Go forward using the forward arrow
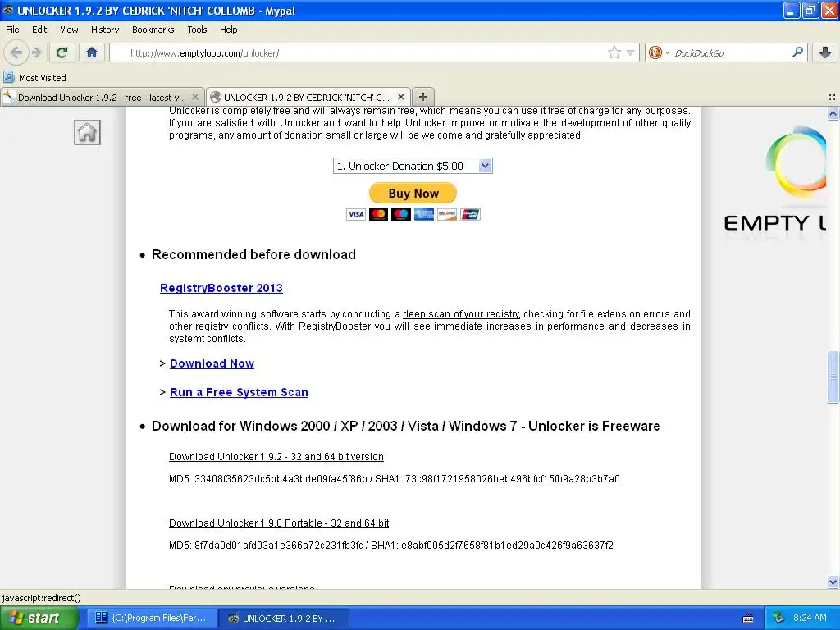Screen dimensions: 840x630 pos(36,52)
